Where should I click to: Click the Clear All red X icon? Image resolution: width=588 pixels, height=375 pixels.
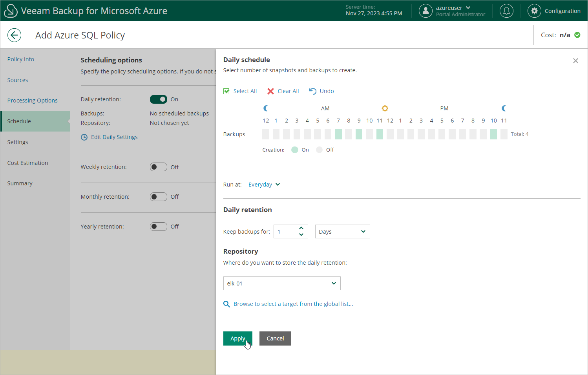(x=270, y=91)
